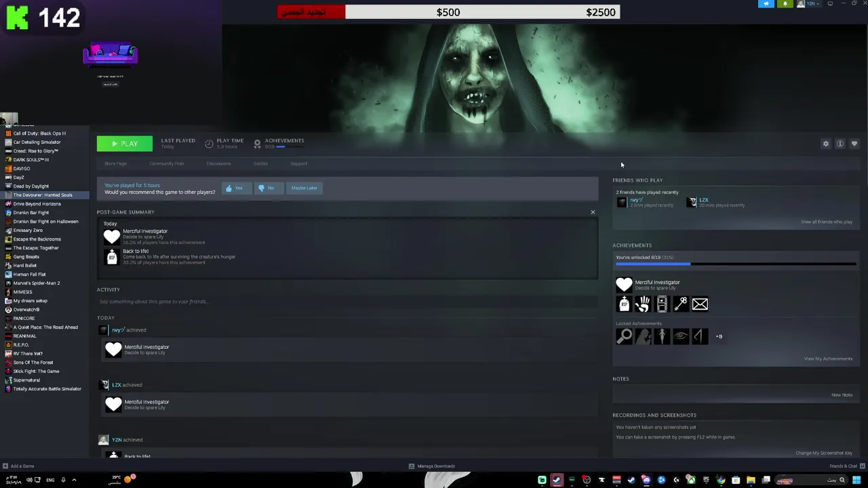
Task: Click the locked hooded figure achievement
Action: 643,336
